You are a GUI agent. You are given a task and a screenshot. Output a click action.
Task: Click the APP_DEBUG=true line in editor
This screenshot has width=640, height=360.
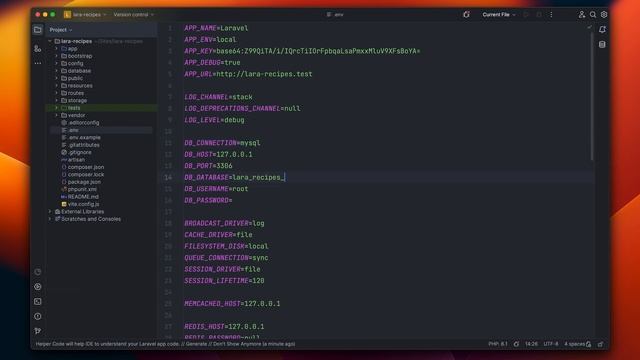[212, 63]
